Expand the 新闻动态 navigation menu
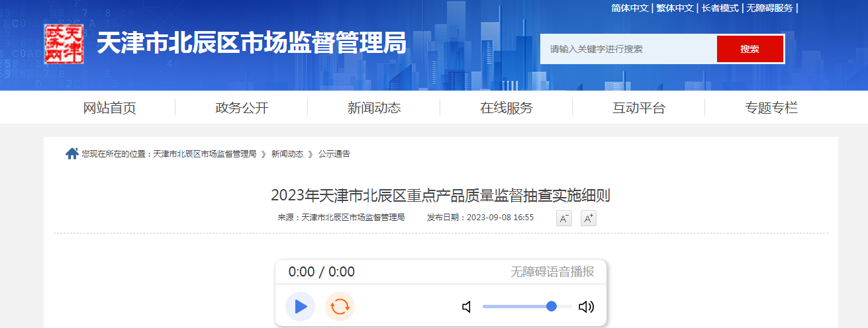The image size is (868, 328). 374,108
